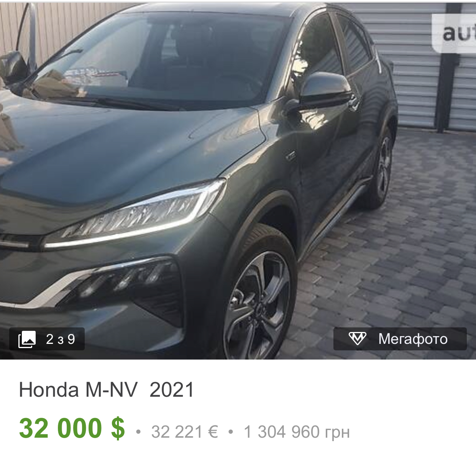Viewport: 476px width, 453px height.
Task: Open the Honda M-NV 2021 listing title
Action: 107,390
